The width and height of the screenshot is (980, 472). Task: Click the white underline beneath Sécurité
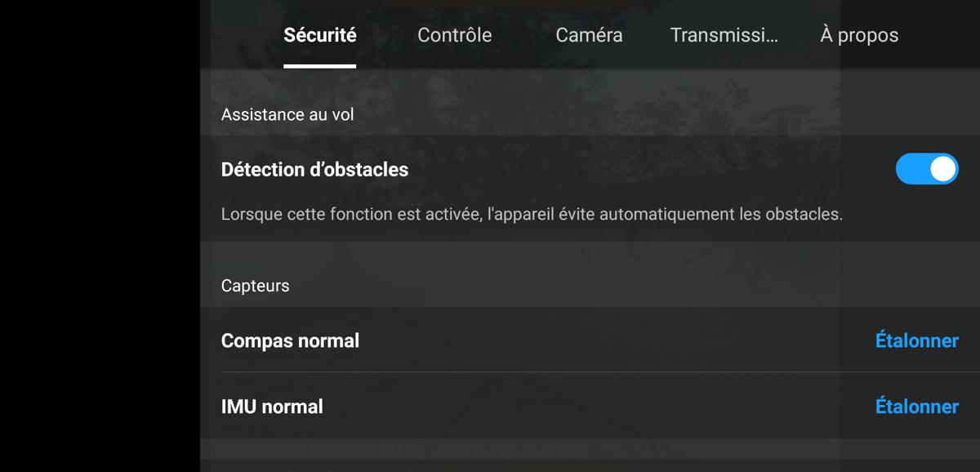[x=319, y=66]
